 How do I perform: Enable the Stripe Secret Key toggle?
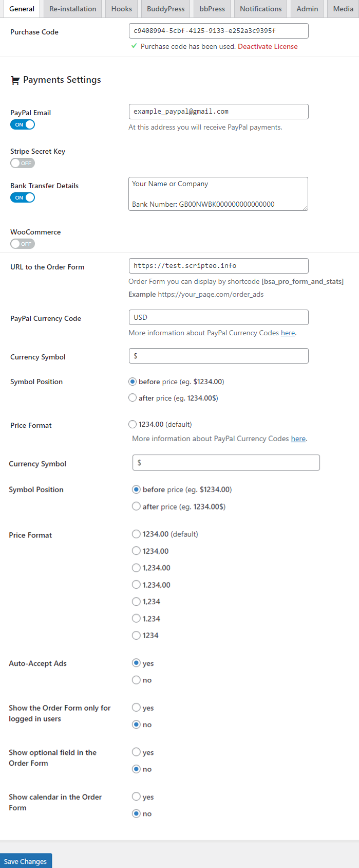click(x=23, y=163)
